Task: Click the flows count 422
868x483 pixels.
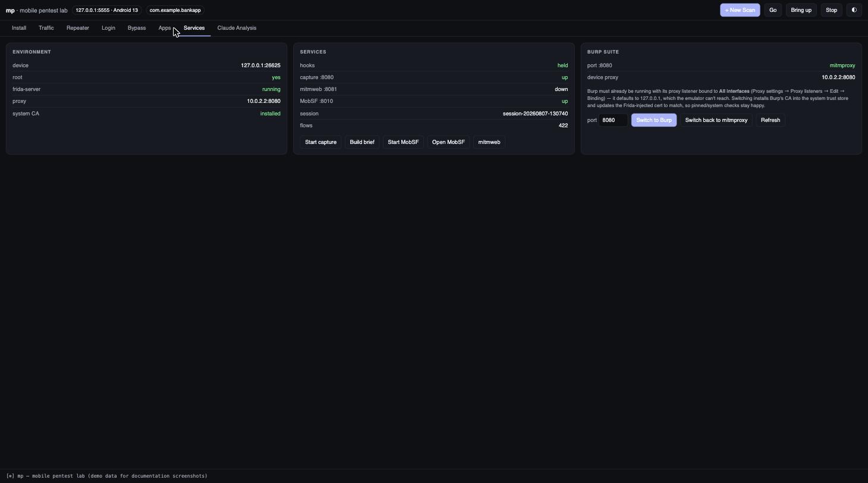Action: (563, 126)
